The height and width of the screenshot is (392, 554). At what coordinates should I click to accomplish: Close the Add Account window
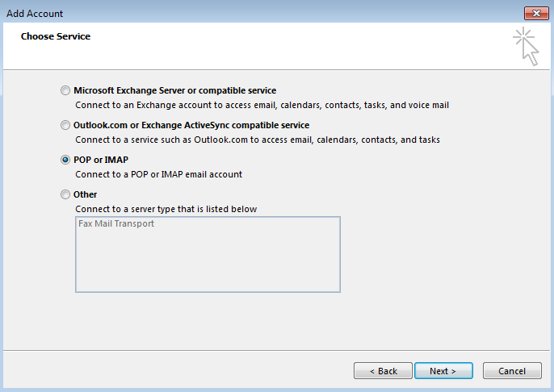pyautogui.click(x=535, y=13)
